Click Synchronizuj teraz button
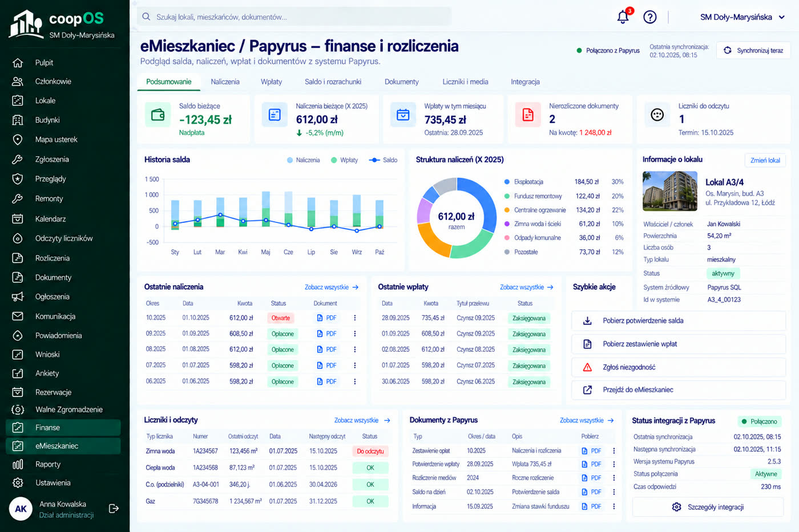The image size is (799, 532). tap(753, 50)
